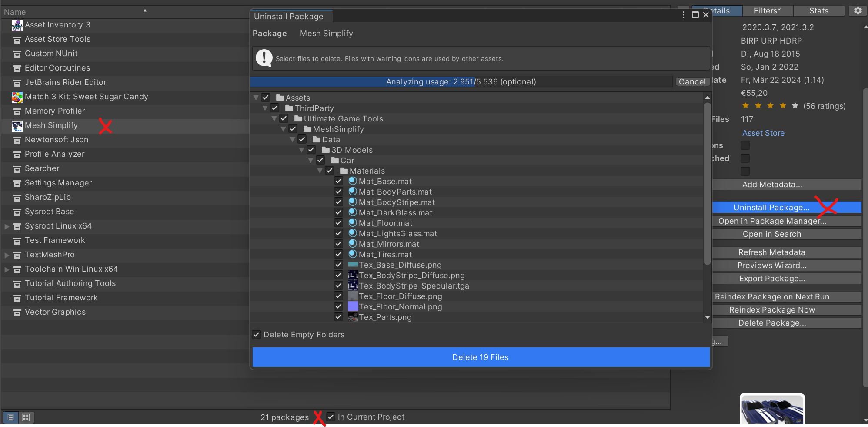This screenshot has height=427, width=868.
Task: Click the Match 3 Kit package icon
Action: 17,97
